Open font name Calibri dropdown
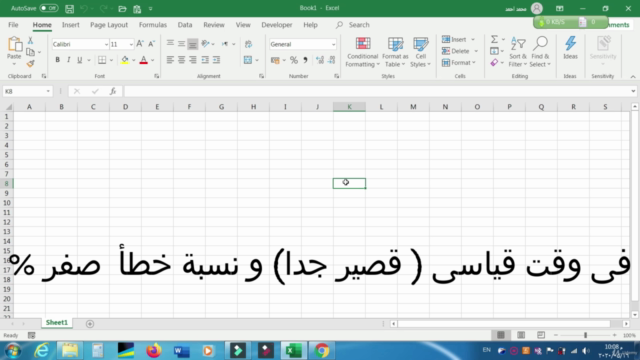Screen dimensions: 640x360 [106, 44]
